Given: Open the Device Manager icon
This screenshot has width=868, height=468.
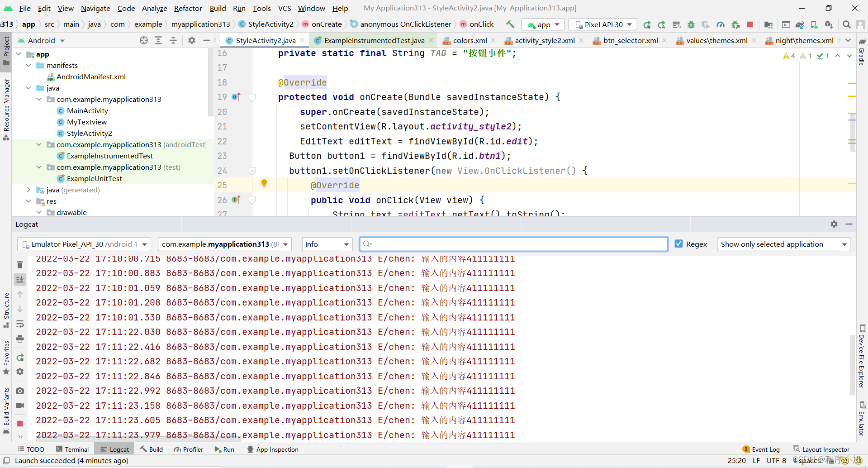Looking at the screenshot, I should [x=814, y=24].
